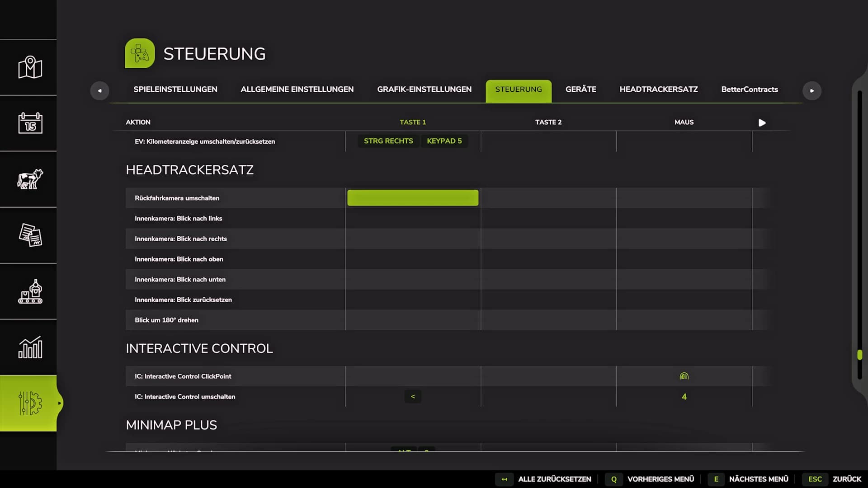The height and width of the screenshot is (488, 868).
Task: Click KEYPAD 5 key binding
Action: [444, 141]
